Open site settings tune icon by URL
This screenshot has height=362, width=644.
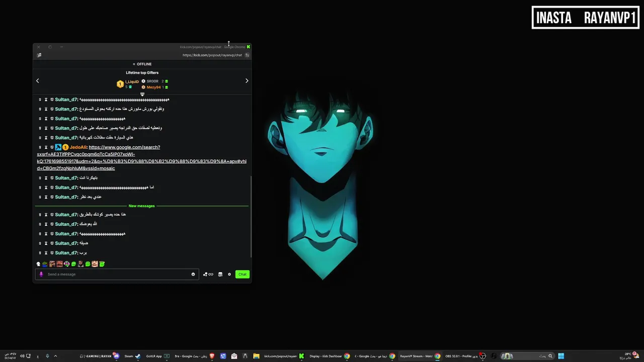click(x=247, y=55)
